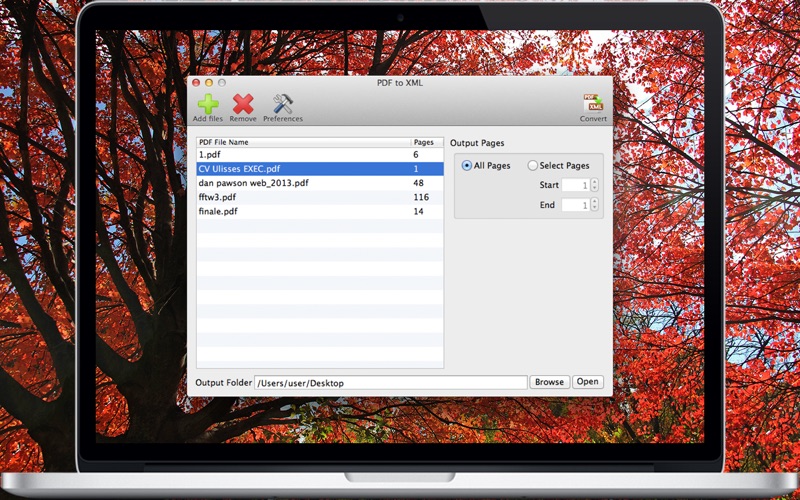Select fftw3.pdf in the list
Image resolution: width=800 pixels, height=500 pixels.
[x=320, y=197]
